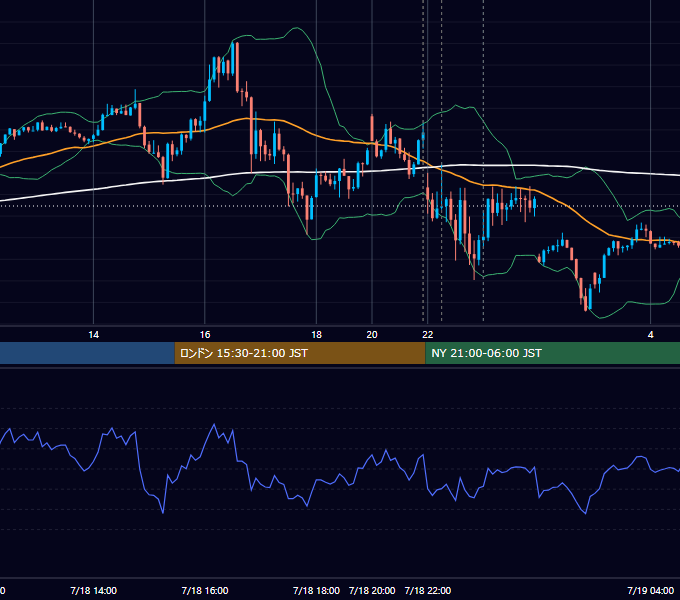Click the 7/19 04:00 oscillator axis label

651,591
